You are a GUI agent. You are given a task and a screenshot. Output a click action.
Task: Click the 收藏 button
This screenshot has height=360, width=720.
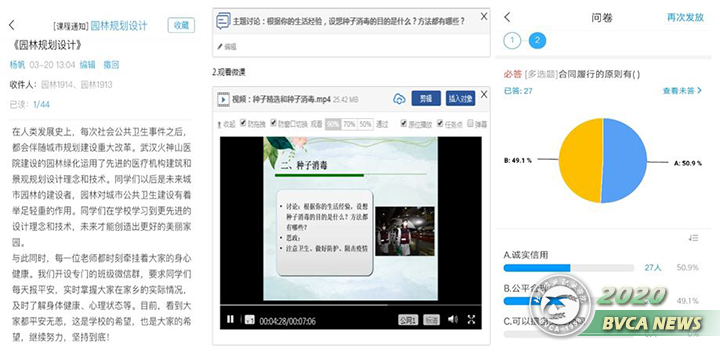coord(181,26)
